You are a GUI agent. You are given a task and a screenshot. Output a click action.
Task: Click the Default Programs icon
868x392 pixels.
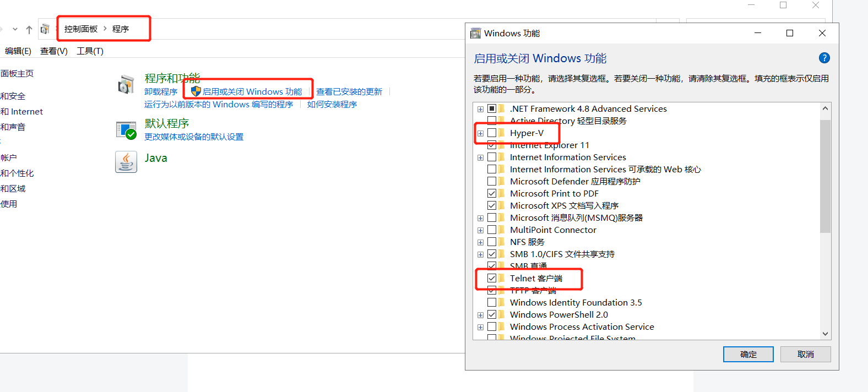(126, 130)
